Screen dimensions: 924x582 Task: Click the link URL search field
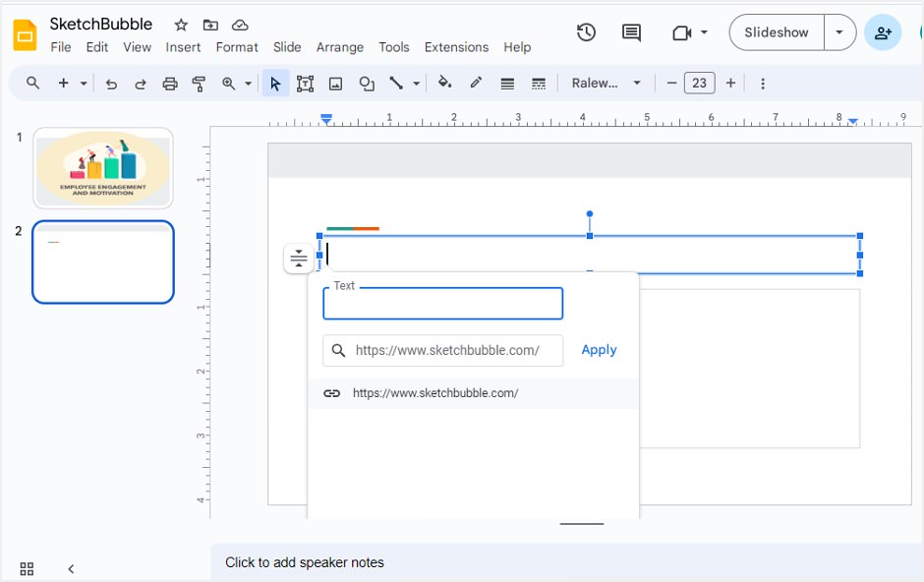point(442,351)
